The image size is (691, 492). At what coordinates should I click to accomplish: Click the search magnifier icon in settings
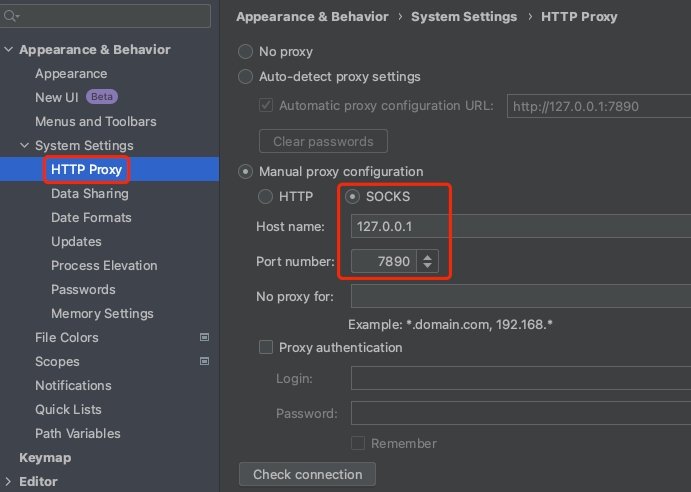[11, 16]
